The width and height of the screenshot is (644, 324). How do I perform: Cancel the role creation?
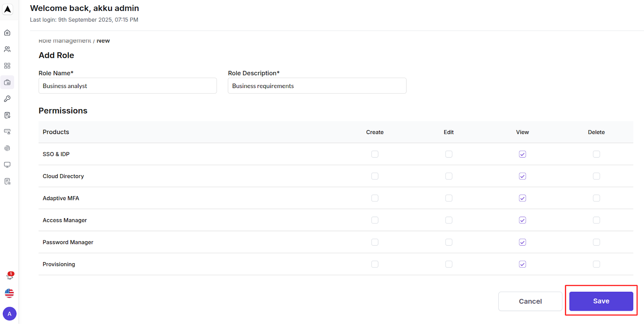coord(530,301)
